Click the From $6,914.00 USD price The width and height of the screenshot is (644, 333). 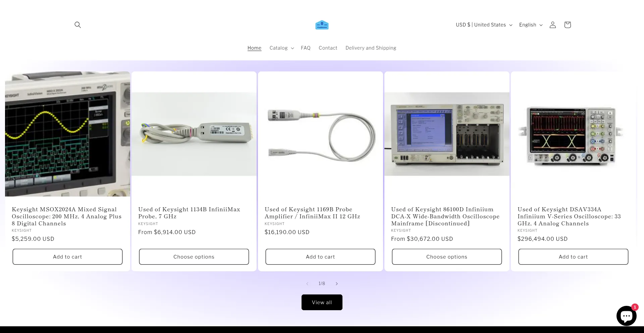[x=167, y=232]
